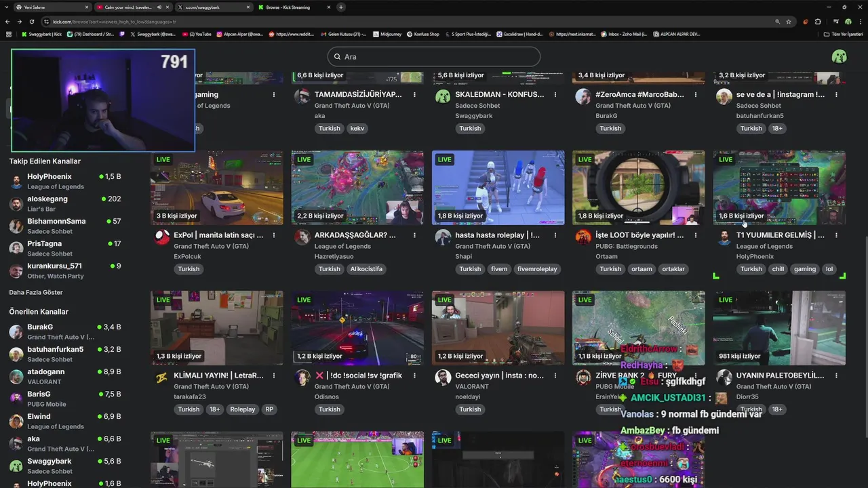Click the 'Roleplay' tag on tarakafa23 stream
This screenshot has width=868, height=488.
point(242,409)
